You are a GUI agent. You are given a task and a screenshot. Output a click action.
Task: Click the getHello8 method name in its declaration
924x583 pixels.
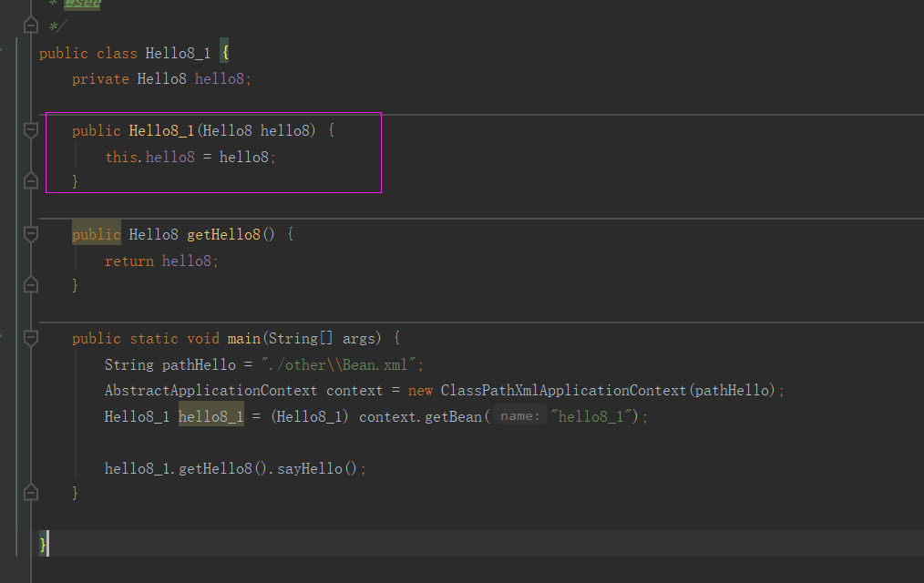tap(223, 234)
